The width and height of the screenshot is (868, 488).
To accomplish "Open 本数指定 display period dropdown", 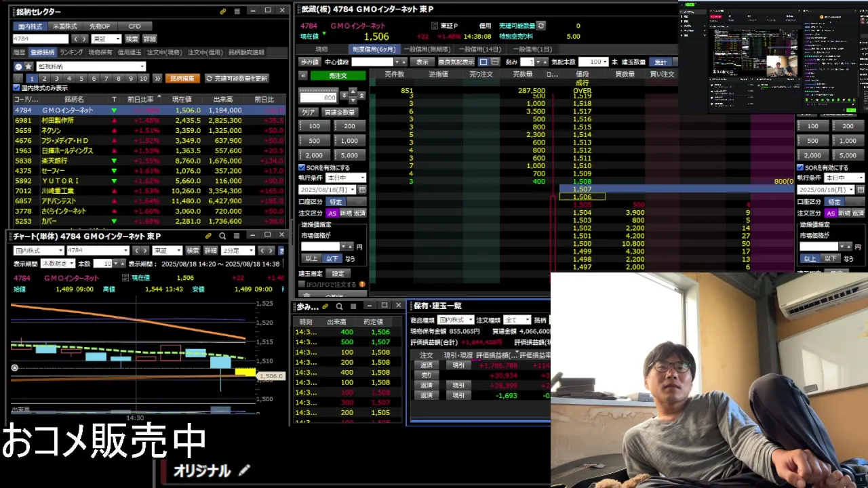I will pos(58,264).
